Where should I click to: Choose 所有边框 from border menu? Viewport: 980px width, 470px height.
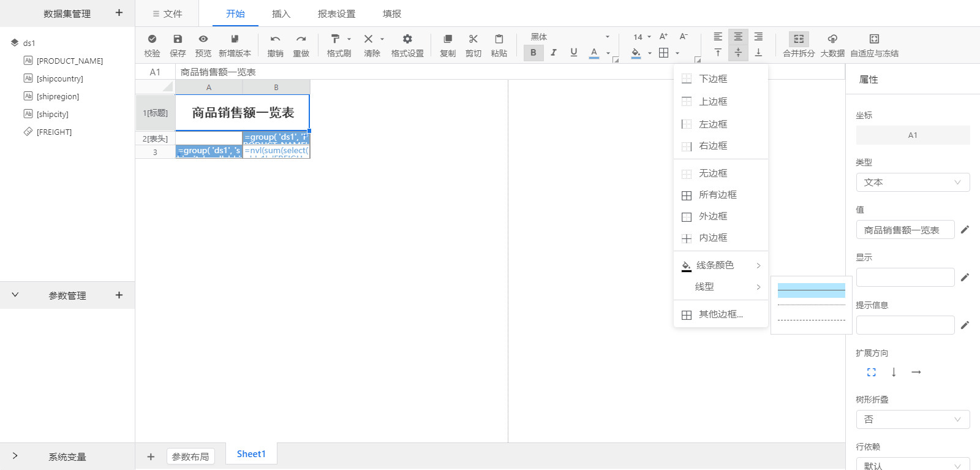tap(721, 194)
